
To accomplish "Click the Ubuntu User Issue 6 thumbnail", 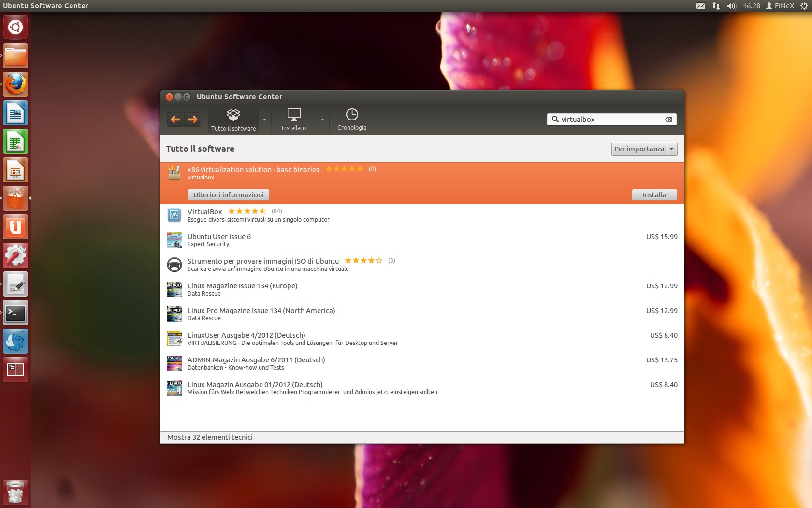I will pos(174,240).
